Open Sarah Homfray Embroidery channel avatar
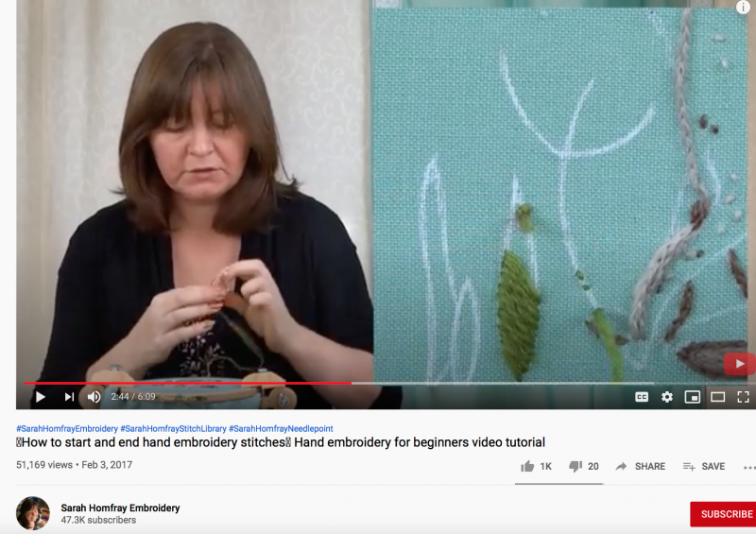Viewport: 756px width, 534px height. (33, 513)
